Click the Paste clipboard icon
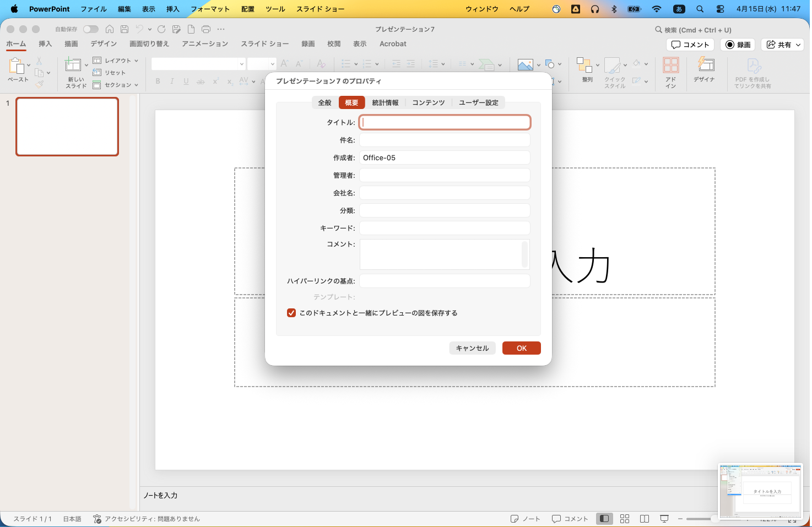 coord(17,66)
